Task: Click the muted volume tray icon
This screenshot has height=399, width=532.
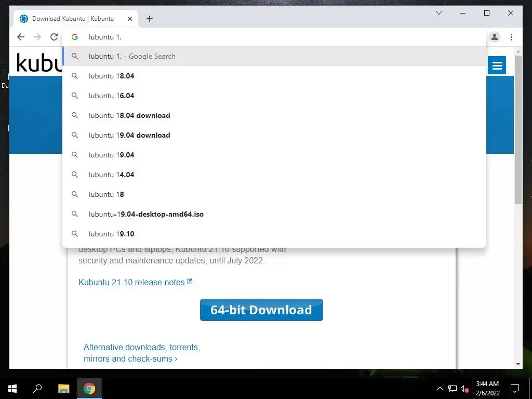Action: pyautogui.click(x=465, y=389)
